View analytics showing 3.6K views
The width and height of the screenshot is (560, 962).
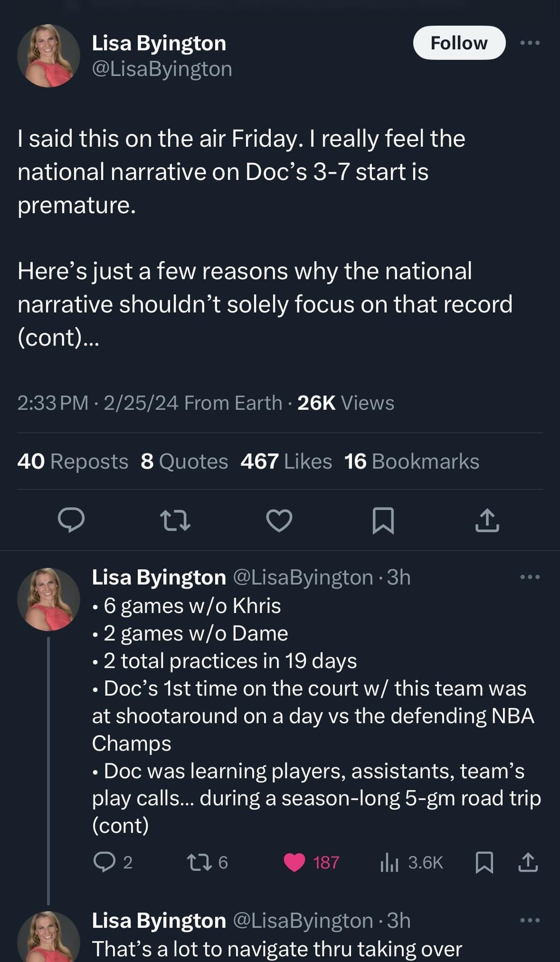390,862
